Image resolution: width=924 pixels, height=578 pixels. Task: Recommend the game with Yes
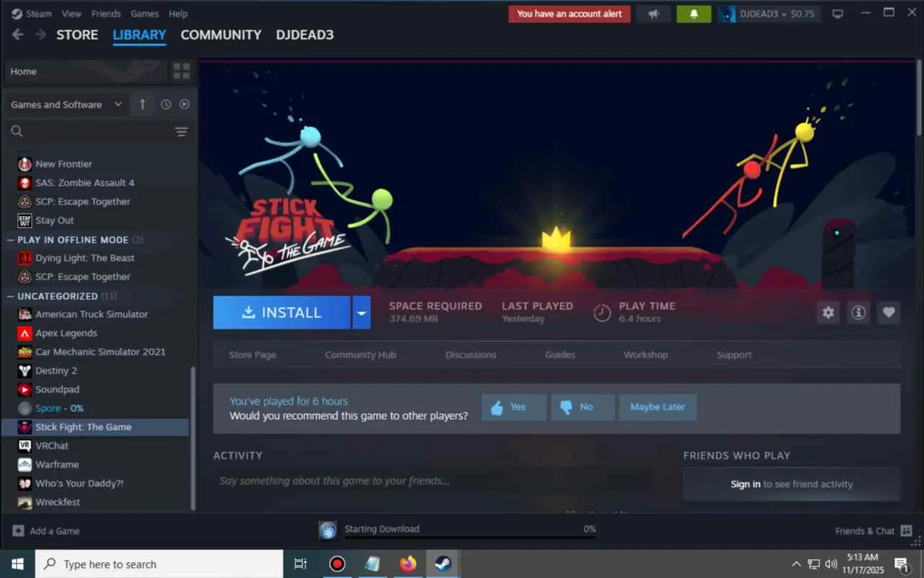(x=514, y=407)
